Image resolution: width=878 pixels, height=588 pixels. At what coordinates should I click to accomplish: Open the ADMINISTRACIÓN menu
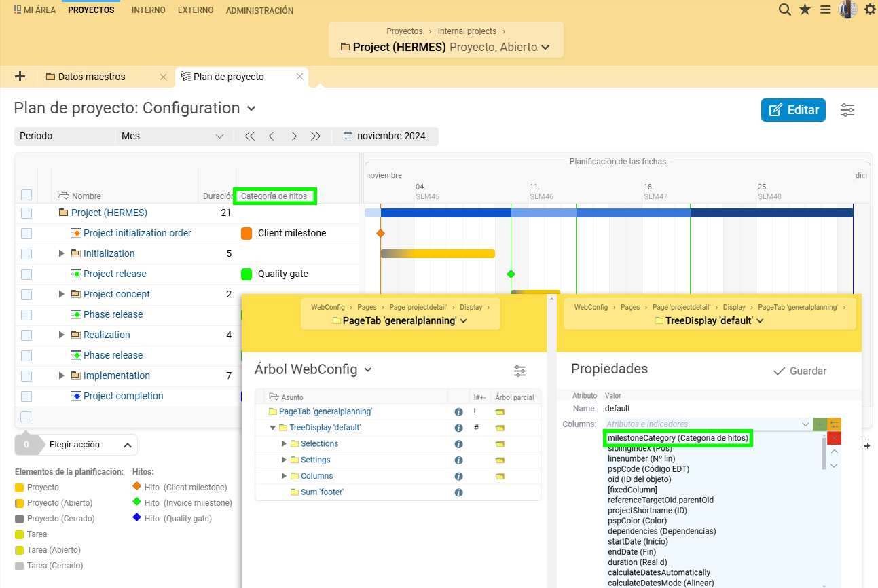coord(259,10)
